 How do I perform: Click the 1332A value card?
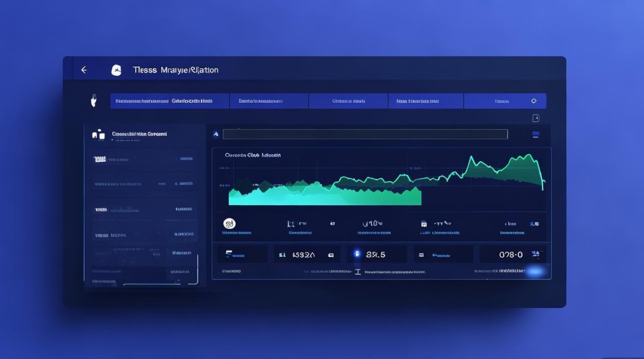(x=307, y=255)
